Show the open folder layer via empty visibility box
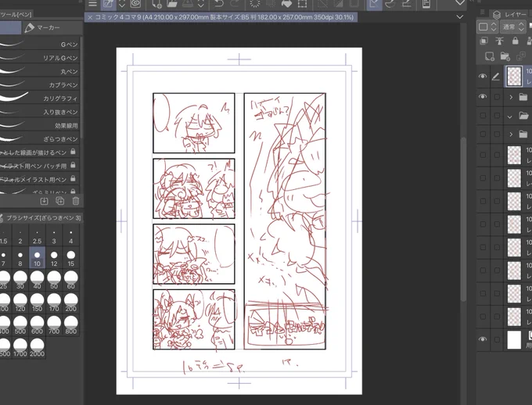This screenshot has width=532, height=405. pyautogui.click(x=483, y=116)
